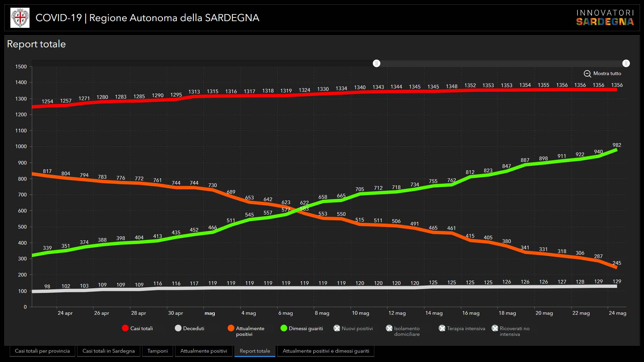Open the Attualmente positivi tab
Image resolution: width=644 pixels, height=362 pixels.
pos(204,351)
